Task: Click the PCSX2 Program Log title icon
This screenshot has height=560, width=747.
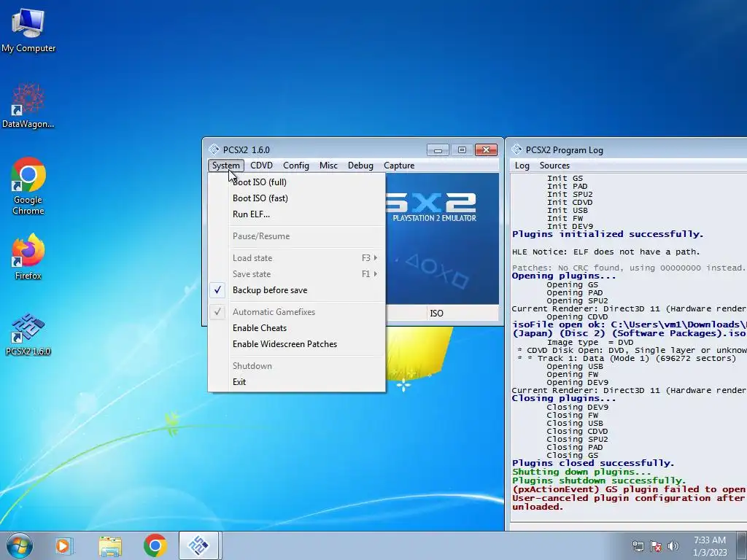Action: (517, 149)
